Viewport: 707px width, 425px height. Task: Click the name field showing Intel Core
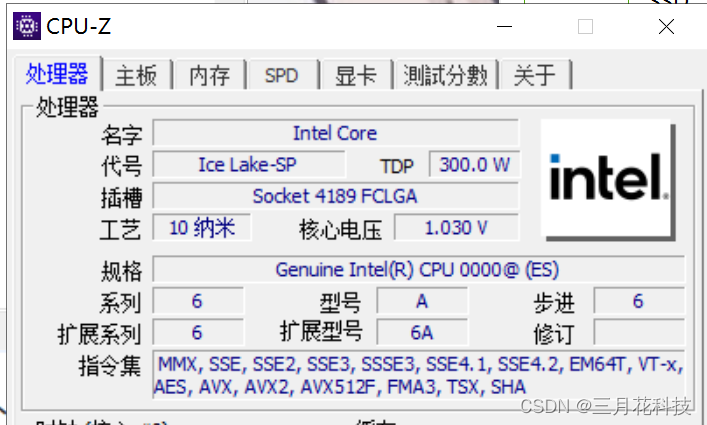point(335,133)
